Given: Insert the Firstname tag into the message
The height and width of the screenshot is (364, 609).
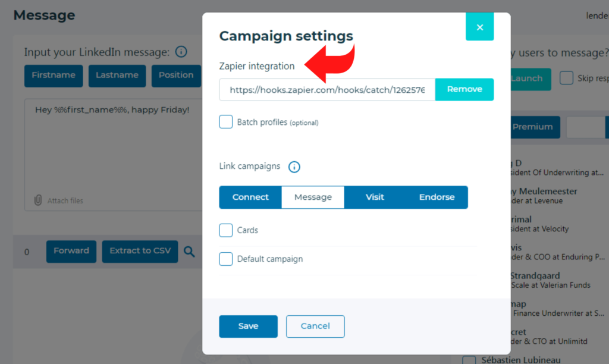Looking at the screenshot, I should click(53, 76).
